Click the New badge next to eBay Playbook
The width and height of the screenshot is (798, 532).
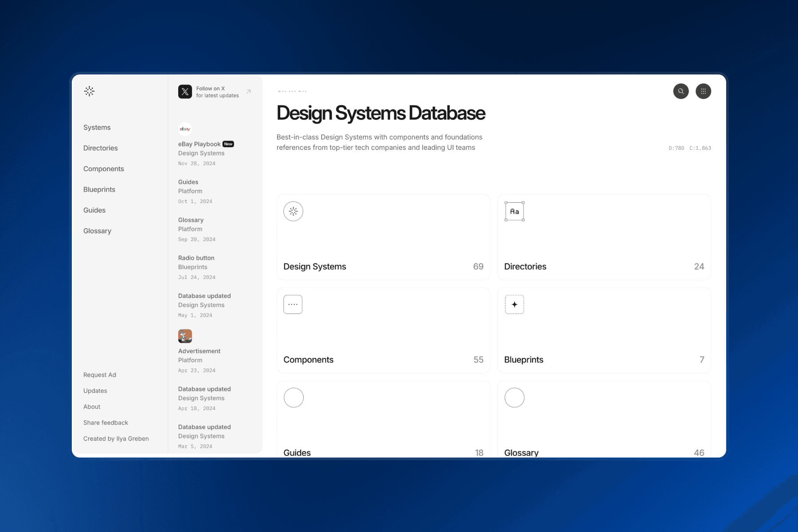coord(228,144)
